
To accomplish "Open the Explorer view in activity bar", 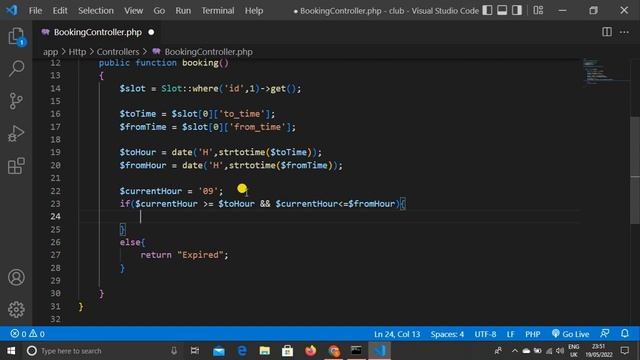I will point(16,36).
